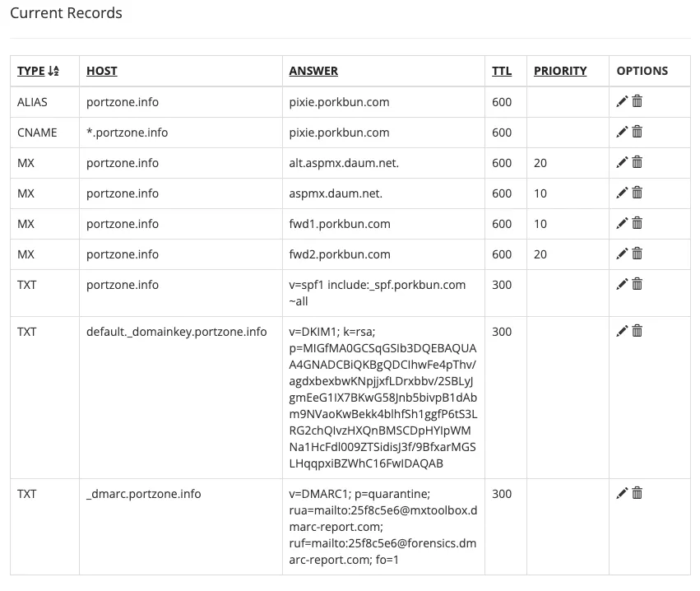Screen dimensions: 700x591
Task: Delete the CNAME wildcard record
Action: click(637, 132)
